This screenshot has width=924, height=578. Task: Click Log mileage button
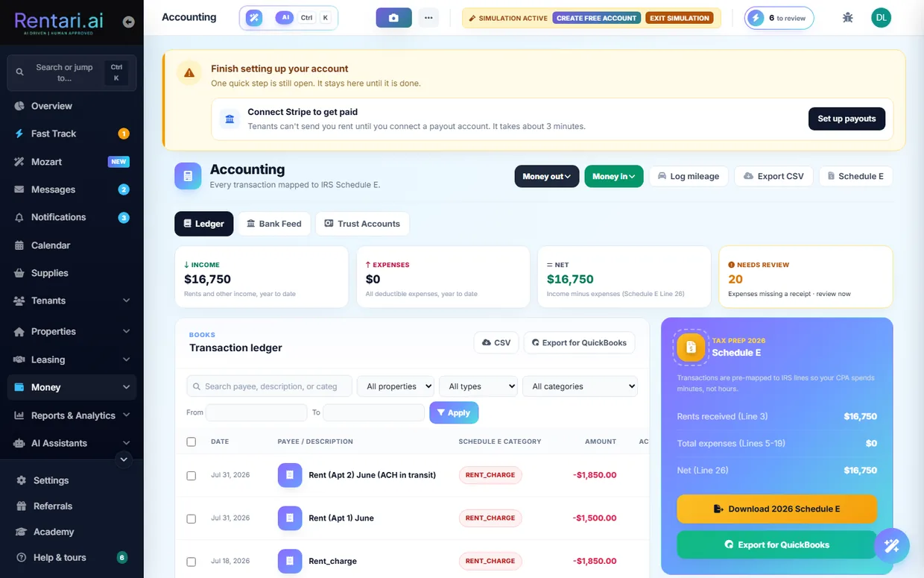coord(689,176)
